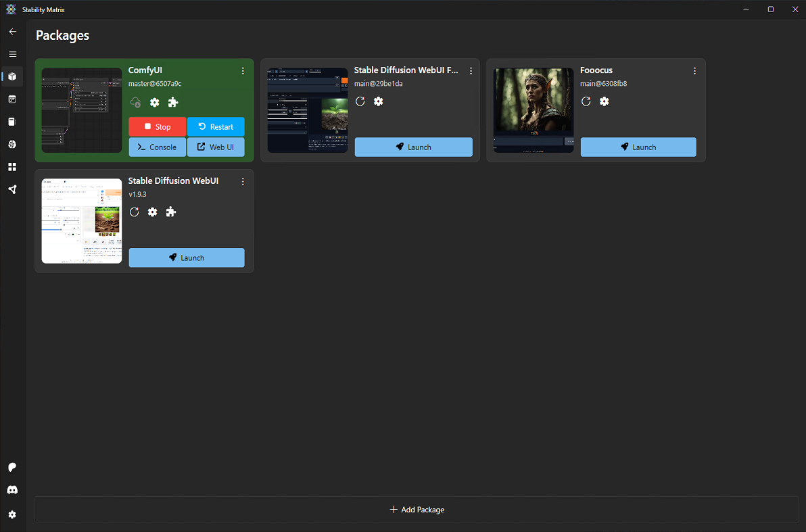Screen dimensions: 806x532
Task: Open the Fooocus package settings gear
Action: pos(604,101)
